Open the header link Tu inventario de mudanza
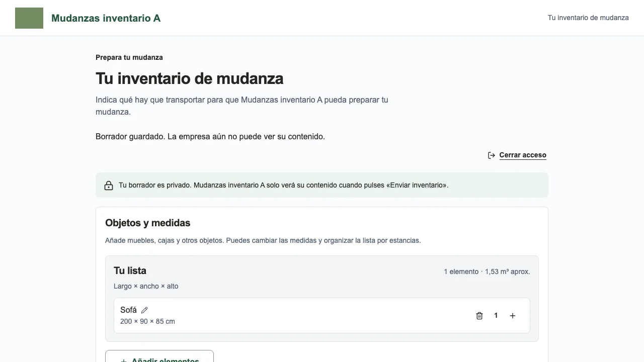Image resolution: width=644 pixels, height=362 pixels. (x=588, y=18)
